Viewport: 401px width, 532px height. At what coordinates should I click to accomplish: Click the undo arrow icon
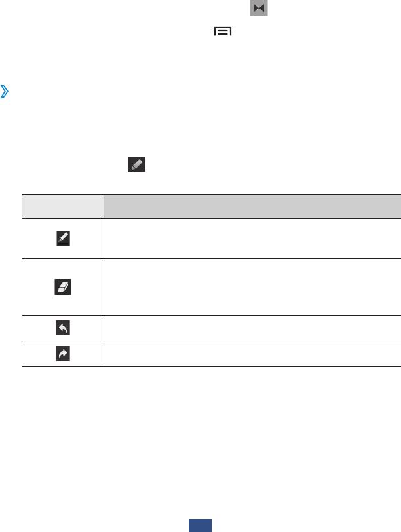[x=63, y=328]
